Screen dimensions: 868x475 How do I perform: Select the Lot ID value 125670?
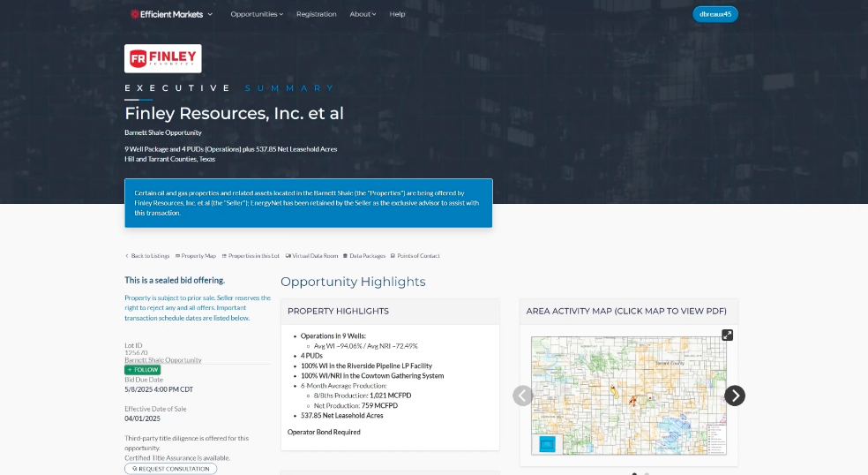pyautogui.click(x=136, y=352)
